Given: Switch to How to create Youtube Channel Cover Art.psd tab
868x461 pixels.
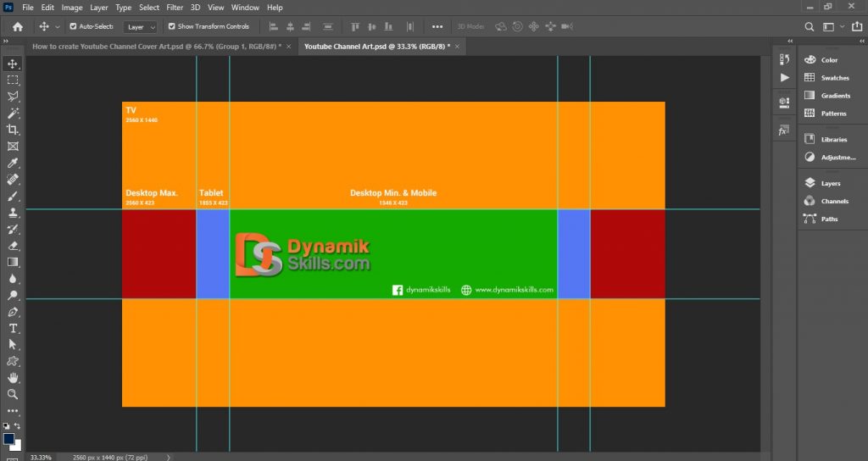Looking at the screenshot, I should [x=156, y=47].
